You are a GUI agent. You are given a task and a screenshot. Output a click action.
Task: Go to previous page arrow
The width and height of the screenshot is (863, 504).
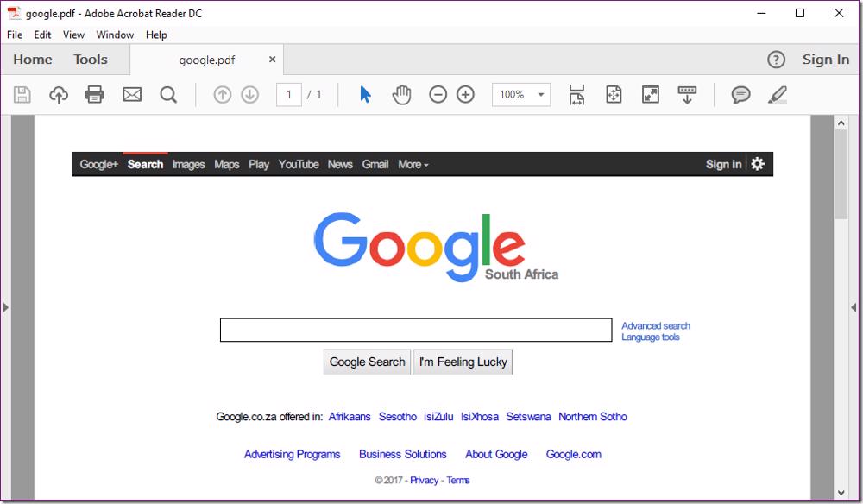click(223, 95)
